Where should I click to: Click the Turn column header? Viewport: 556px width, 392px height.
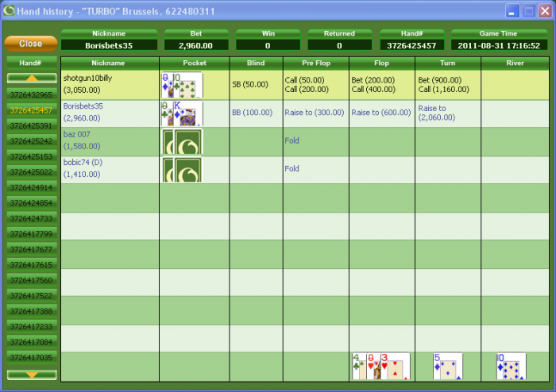click(x=447, y=63)
